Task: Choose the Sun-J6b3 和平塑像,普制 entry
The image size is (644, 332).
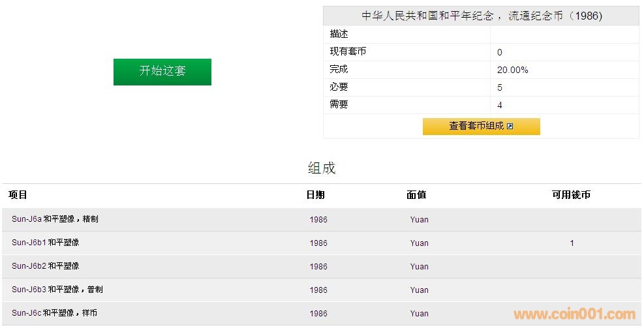Action: pos(57,290)
